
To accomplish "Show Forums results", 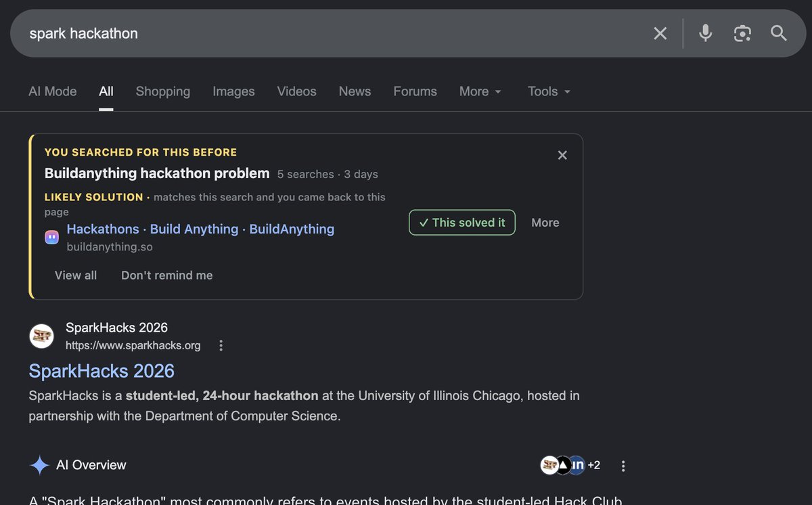I will [x=415, y=91].
